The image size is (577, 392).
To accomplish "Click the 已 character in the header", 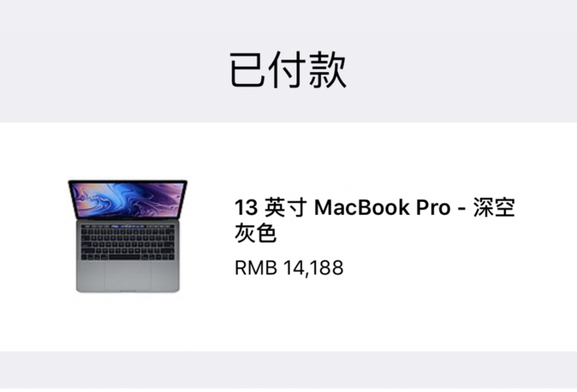I will pyautogui.click(x=248, y=70).
